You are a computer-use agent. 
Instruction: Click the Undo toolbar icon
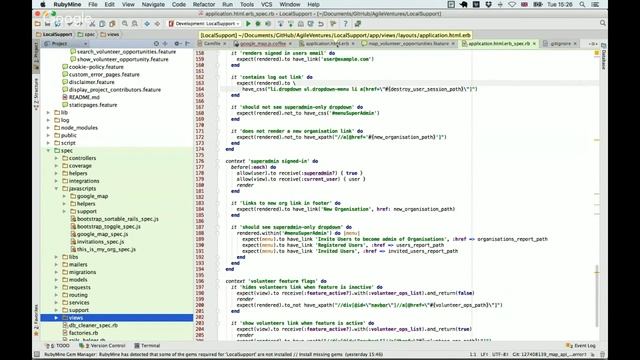pos(70,24)
